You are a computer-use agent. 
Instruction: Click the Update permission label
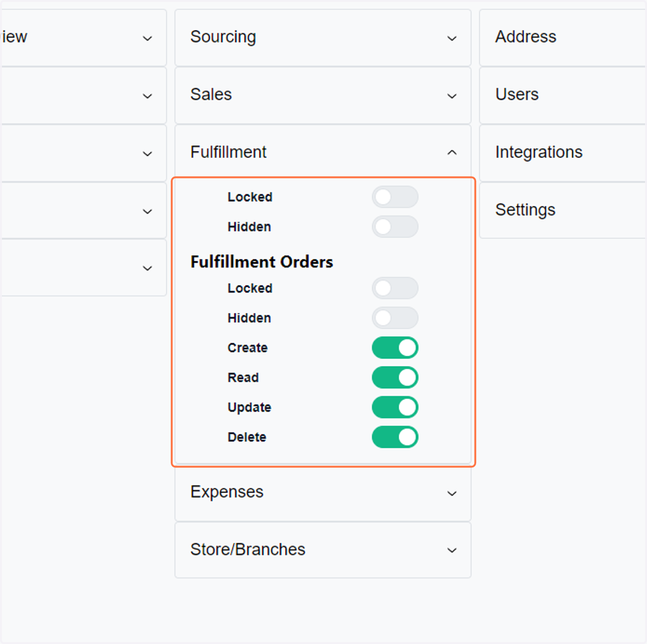tap(249, 407)
